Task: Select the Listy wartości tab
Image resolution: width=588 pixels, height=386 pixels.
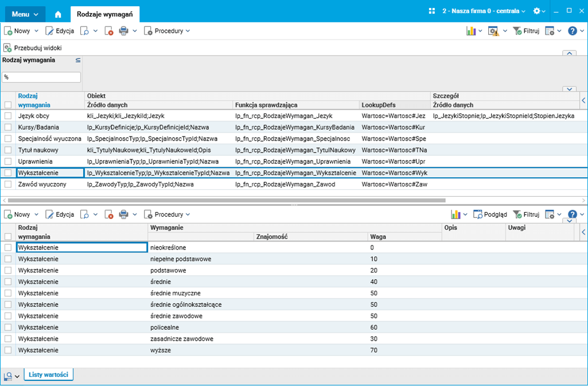Action: (49, 375)
